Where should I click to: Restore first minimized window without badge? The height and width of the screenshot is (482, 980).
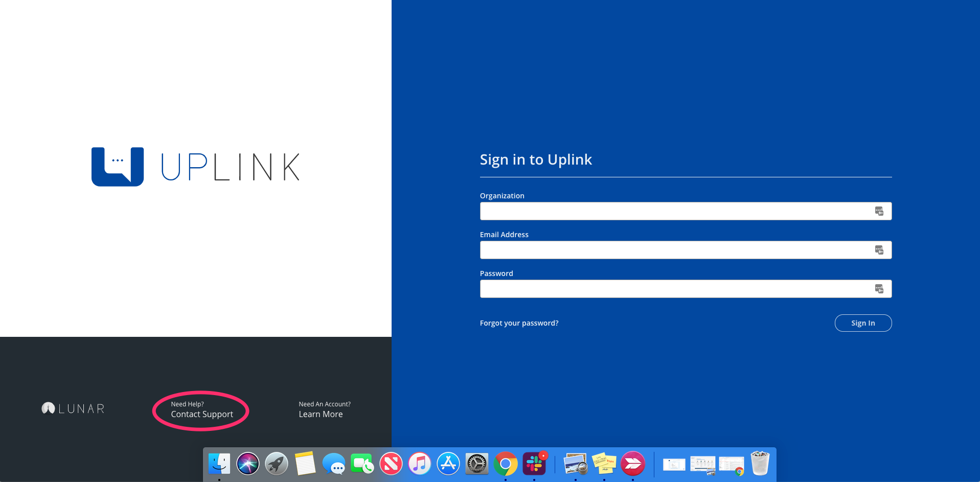click(x=674, y=465)
